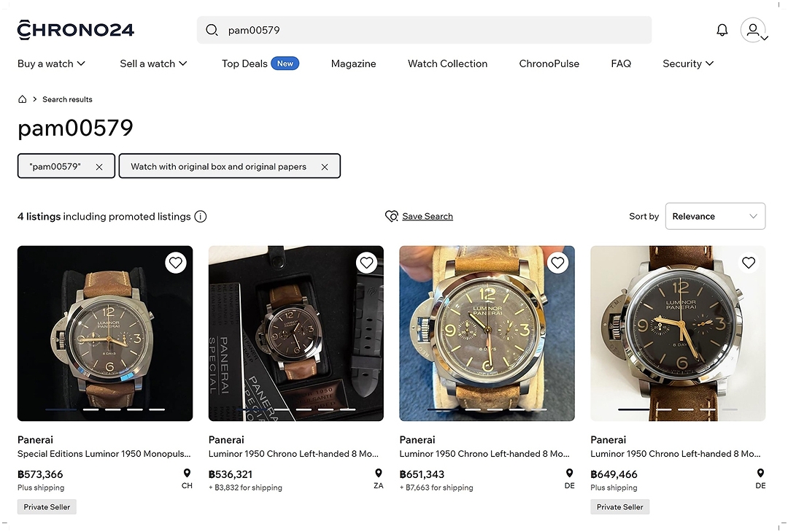Click the Chrono24 logo
Viewport: 788px width, 532px height.
(x=76, y=30)
